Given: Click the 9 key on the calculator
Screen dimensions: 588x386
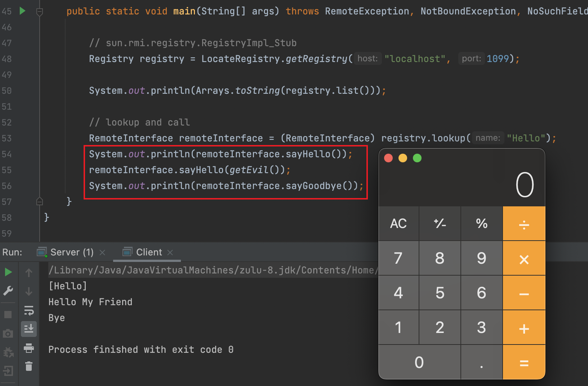Looking at the screenshot, I should click(482, 258).
